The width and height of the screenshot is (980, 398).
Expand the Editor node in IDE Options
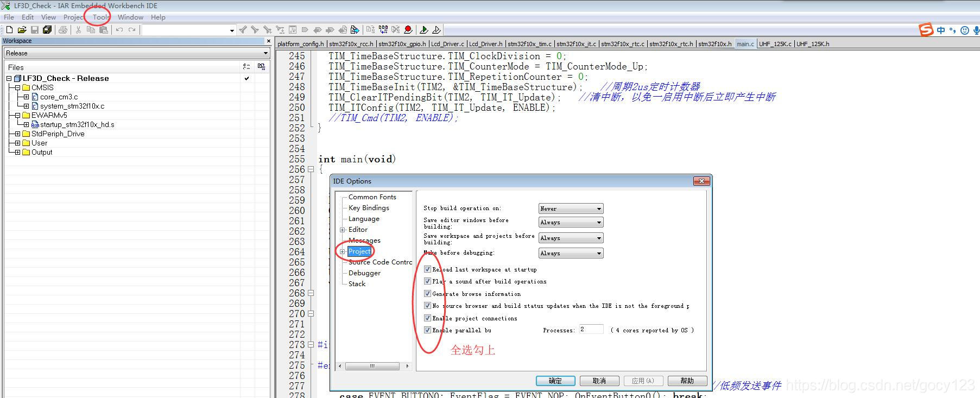click(x=343, y=230)
